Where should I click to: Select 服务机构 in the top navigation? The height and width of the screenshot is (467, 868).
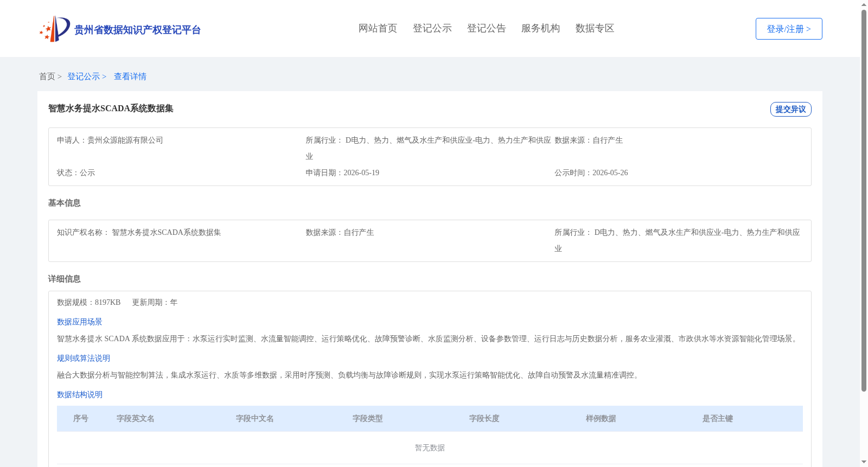(x=541, y=28)
